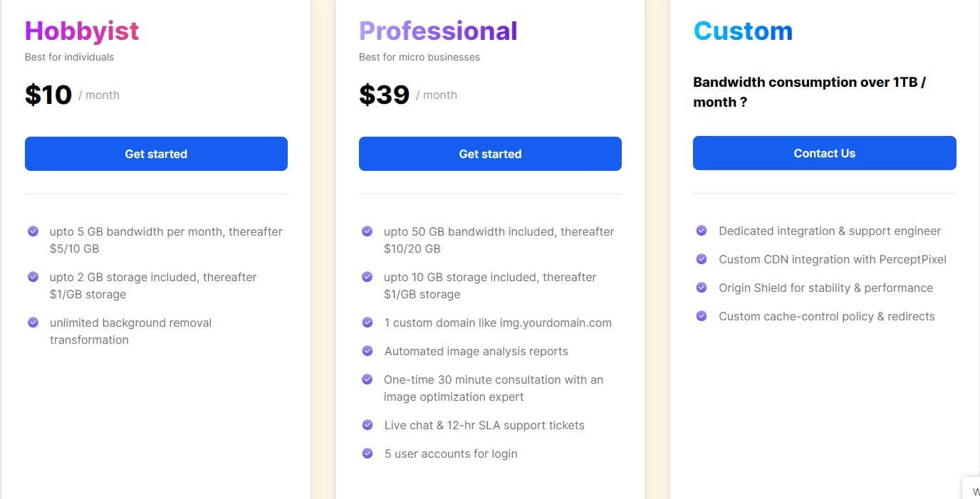Click the checkmark beside Origin Shield feature
Screen dimensions: 980x499
tap(701, 288)
